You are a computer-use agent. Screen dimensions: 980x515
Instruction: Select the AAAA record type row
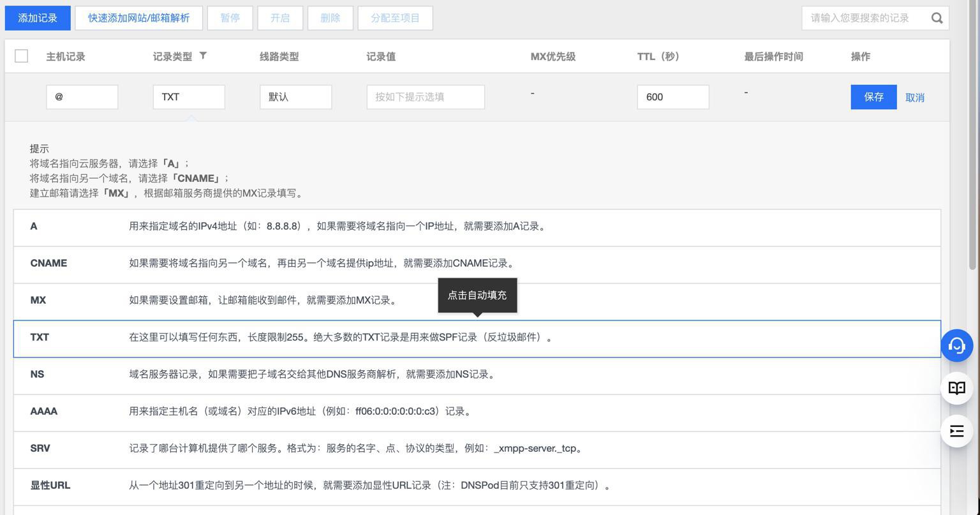[477, 413]
